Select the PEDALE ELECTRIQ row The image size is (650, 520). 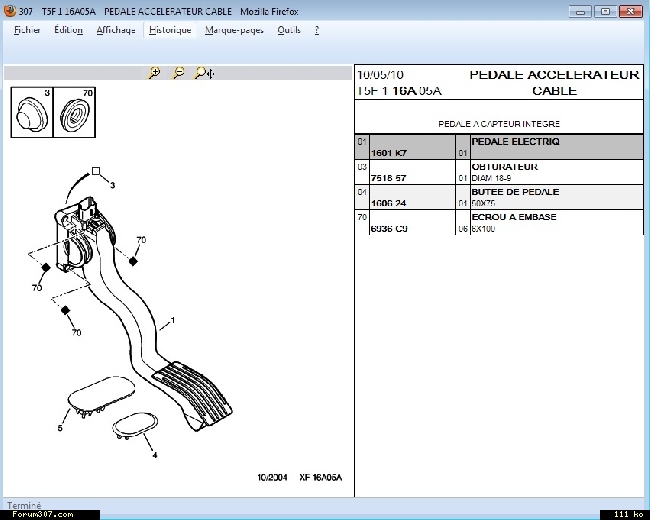click(499, 147)
